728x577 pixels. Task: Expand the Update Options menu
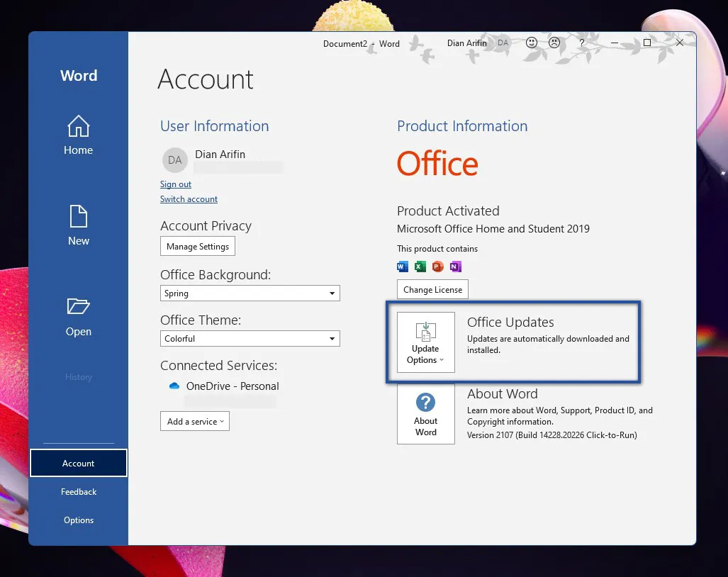(425, 342)
